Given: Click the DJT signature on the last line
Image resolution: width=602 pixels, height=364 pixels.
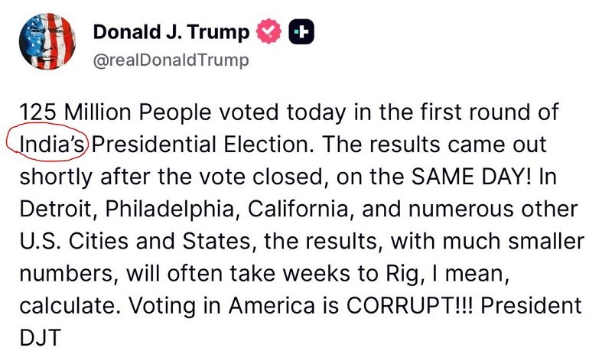Looking at the screenshot, I should point(40,338).
